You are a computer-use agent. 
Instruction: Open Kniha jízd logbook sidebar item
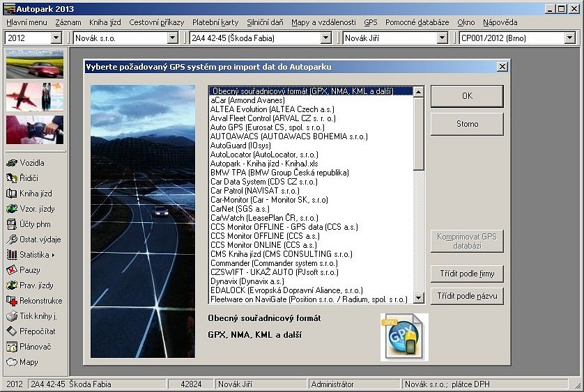coord(13,194)
